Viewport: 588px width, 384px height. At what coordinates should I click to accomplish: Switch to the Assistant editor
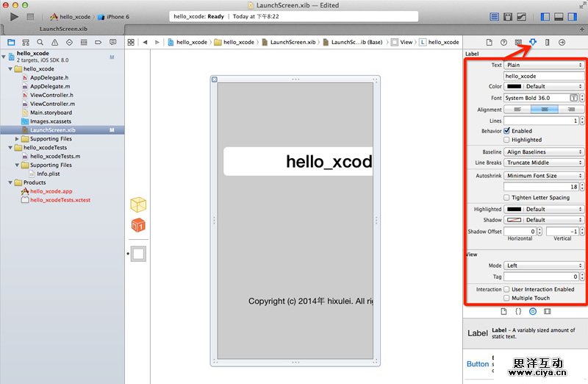coord(508,16)
